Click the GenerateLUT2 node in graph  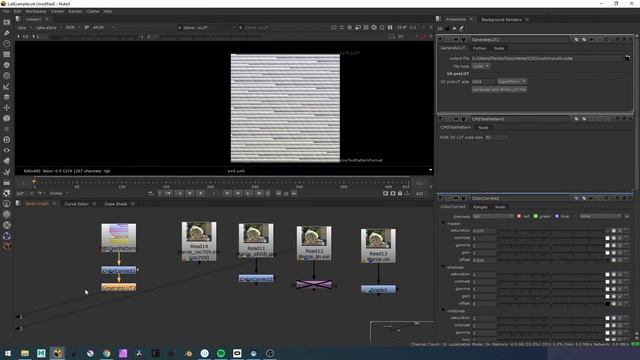119,288
